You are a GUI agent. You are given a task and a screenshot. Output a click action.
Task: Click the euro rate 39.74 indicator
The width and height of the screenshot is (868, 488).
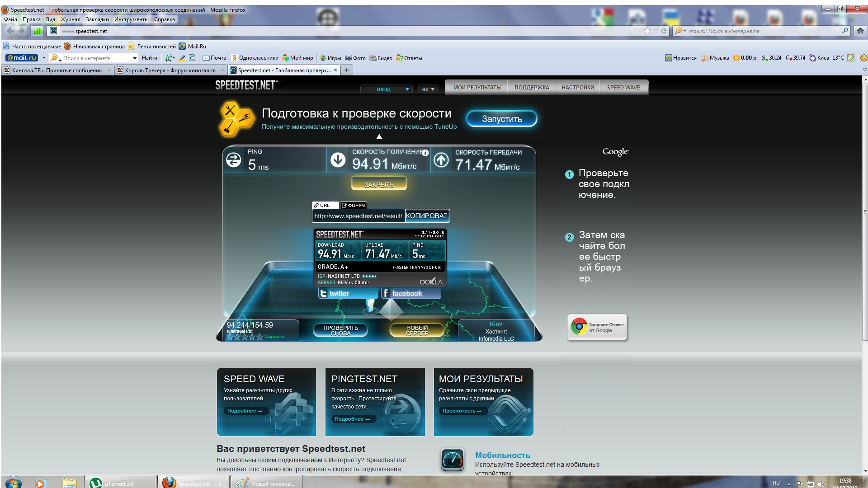[x=796, y=58]
